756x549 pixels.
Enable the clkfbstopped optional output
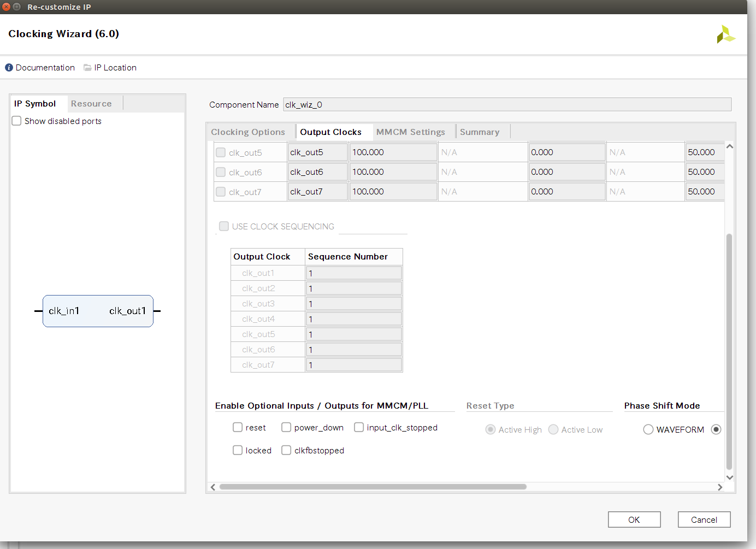286,450
